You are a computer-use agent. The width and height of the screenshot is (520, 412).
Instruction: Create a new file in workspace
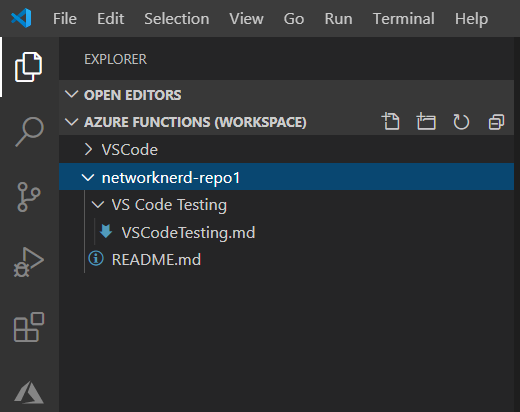pos(391,121)
